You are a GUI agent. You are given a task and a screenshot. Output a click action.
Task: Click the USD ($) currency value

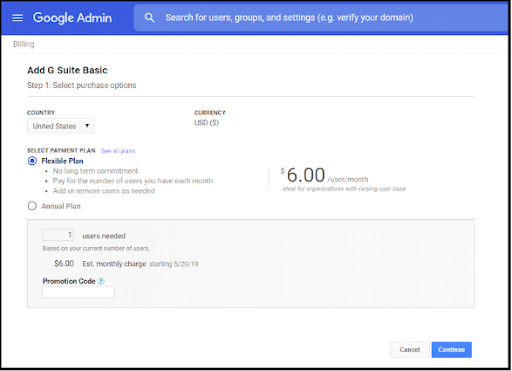coord(206,123)
